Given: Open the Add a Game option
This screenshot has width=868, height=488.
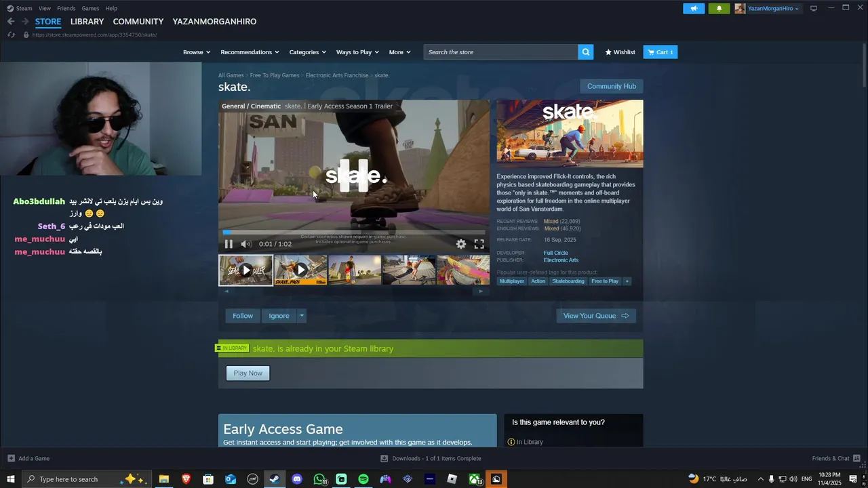Looking at the screenshot, I should click(x=28, y=458).
